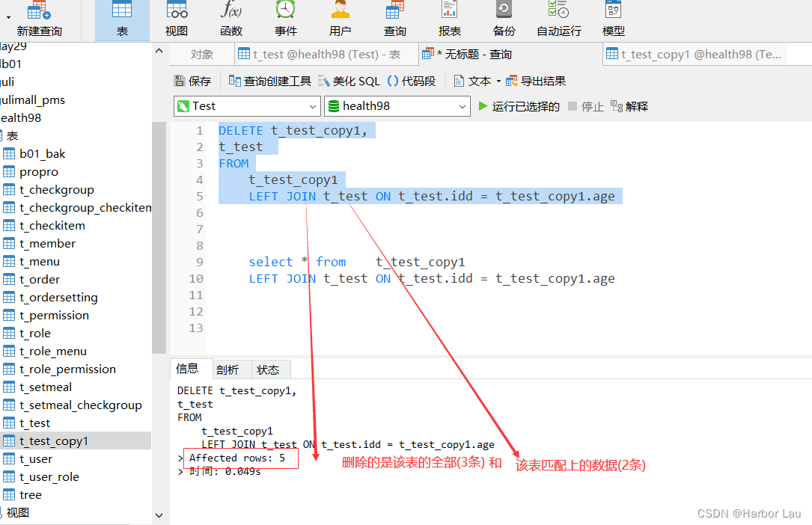Click the 保存 (save) query button
Image resolution: width=812 pixels, height=525 pixels.
coord(192,82)
